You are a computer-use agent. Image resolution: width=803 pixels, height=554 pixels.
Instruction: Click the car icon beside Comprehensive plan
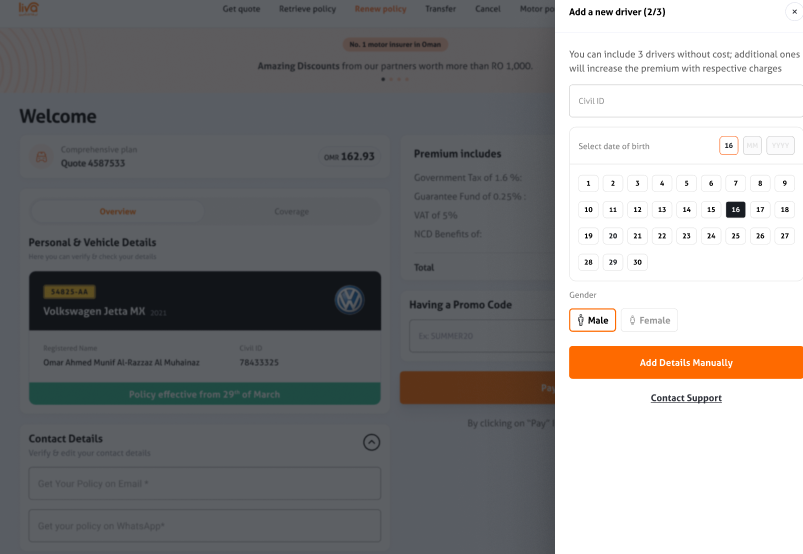(41, 157)
